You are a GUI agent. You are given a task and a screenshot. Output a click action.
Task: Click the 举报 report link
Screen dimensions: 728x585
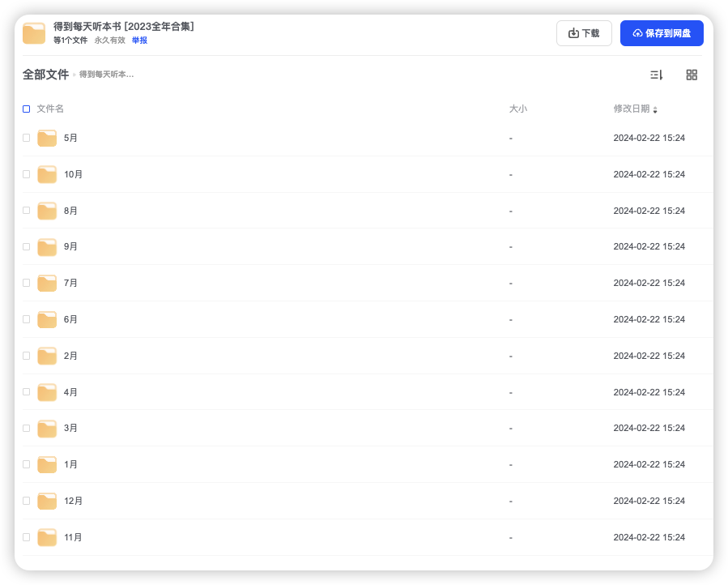[140, 41]
